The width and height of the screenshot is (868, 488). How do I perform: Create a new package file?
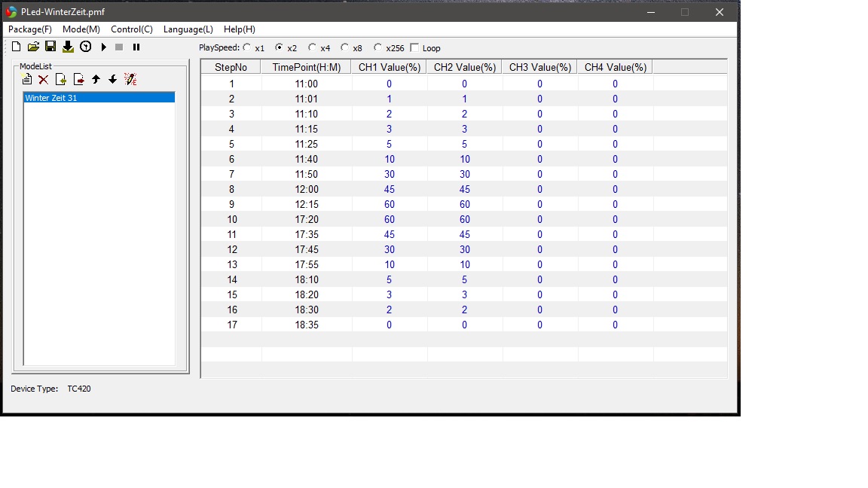click(17, 47)
